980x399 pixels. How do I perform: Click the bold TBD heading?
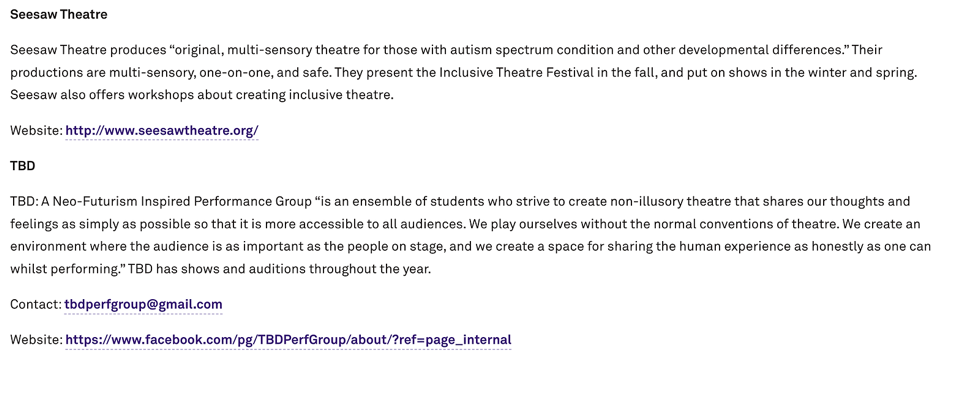22,166
